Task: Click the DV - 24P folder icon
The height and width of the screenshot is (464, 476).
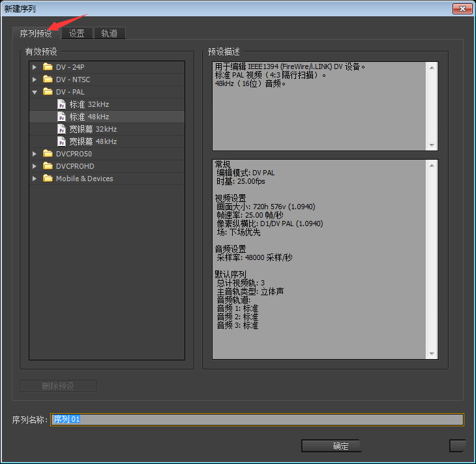Action: (x=48, y=66)
